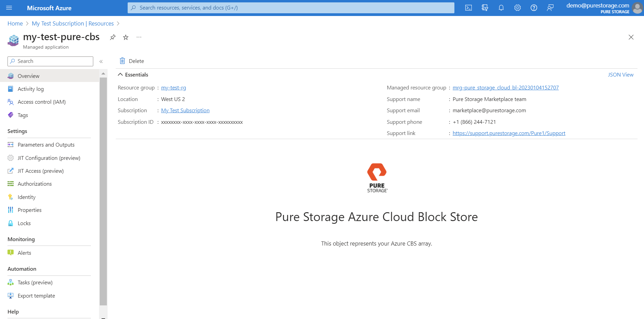Collapse the left navigation menu
This screenshot has height=319, width=644.
point(101,62)
